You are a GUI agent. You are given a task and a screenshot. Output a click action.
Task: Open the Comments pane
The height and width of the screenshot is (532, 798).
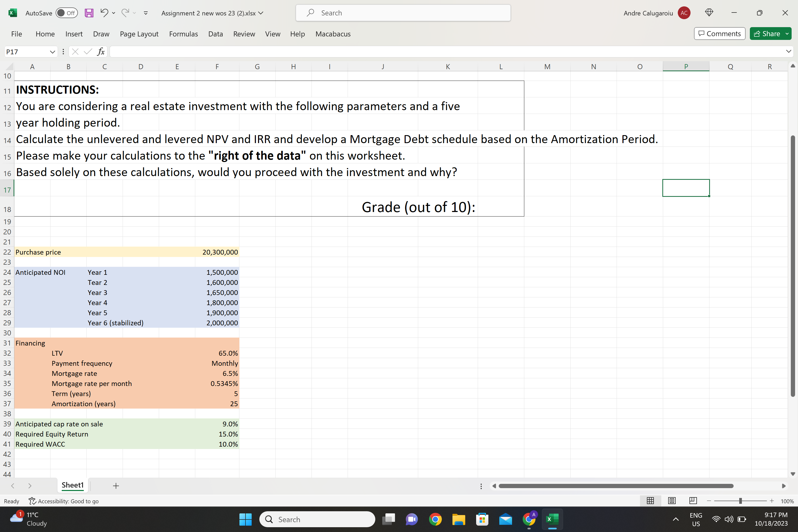click(x=719, y=34)
